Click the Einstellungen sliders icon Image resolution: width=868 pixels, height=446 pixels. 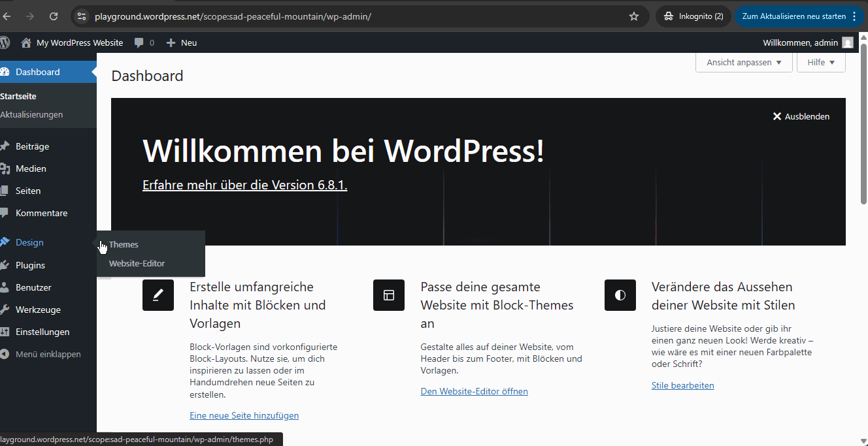pyautogui.click(x=5, y=332)
